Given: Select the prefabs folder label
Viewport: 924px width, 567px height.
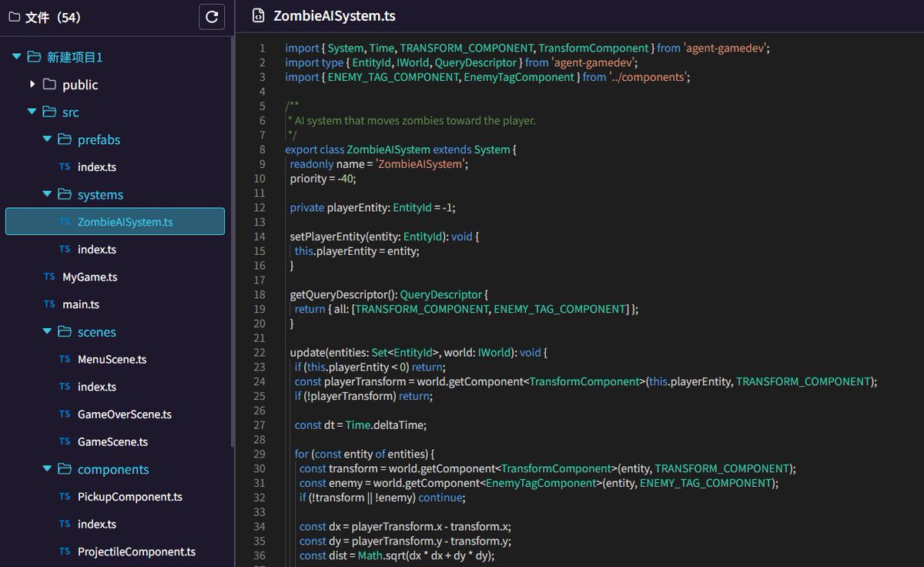Looking at the screenshot, I should click(99, 139).
